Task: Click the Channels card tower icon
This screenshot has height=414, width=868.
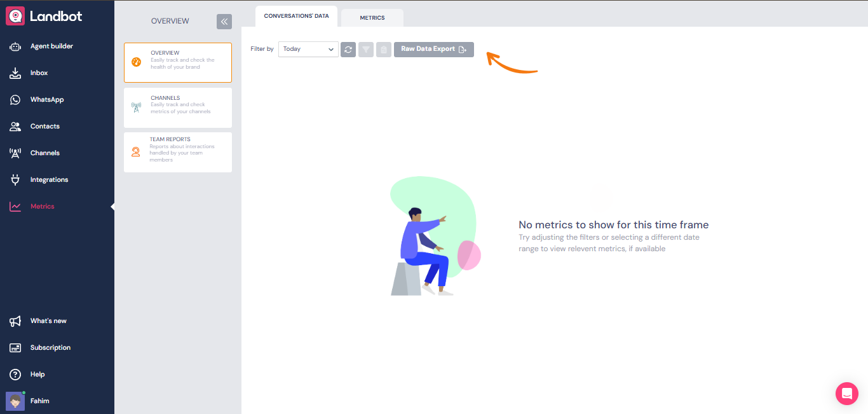Action: coord(136,107)
